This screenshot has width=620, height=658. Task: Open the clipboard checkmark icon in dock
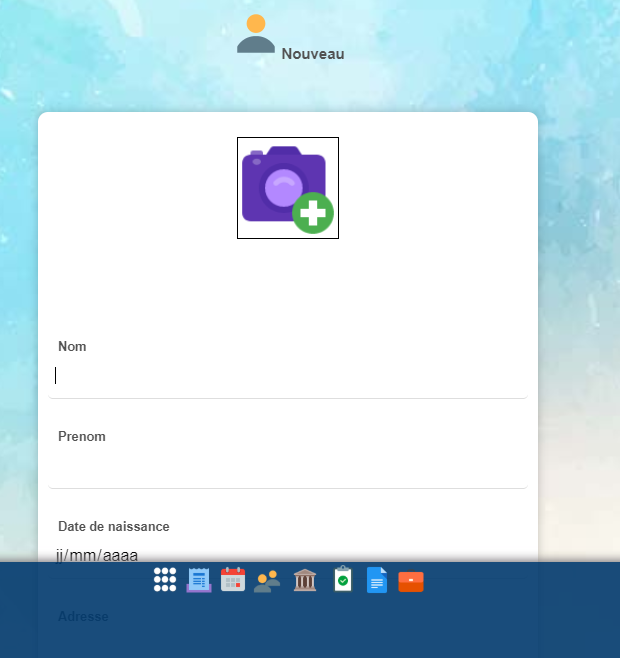[x=343, y=580]
